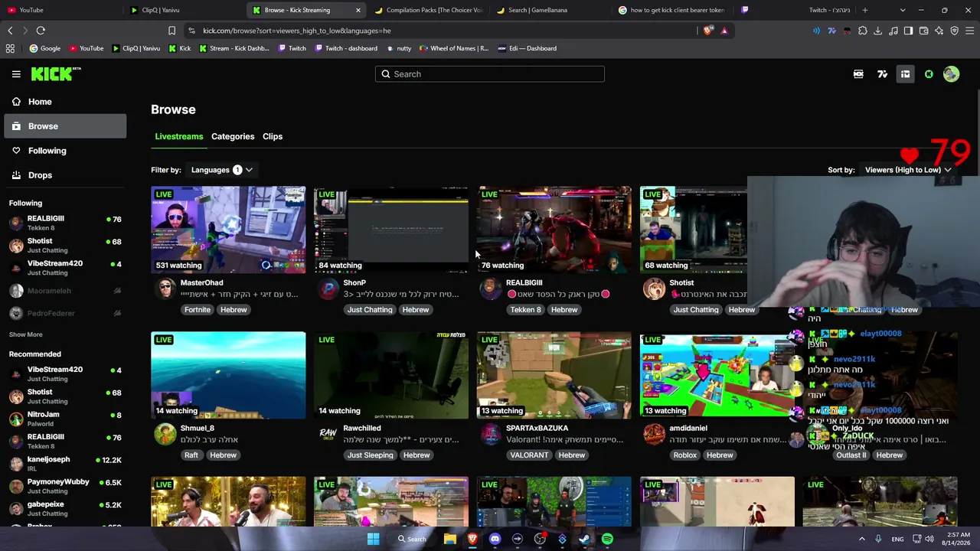
Task: Open NitroJam in Recommended list
Action: click(x=65, y=419)
